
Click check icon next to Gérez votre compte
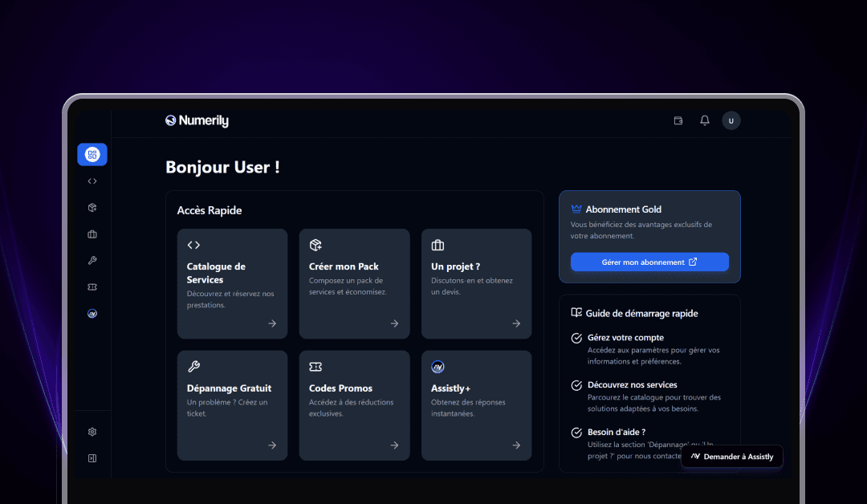click(x=576, y=338)
